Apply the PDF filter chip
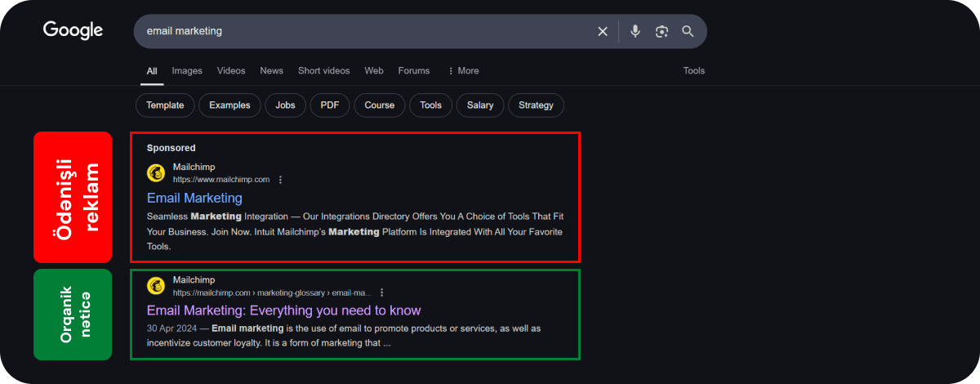The image size is (980, 384). point(330,105)
